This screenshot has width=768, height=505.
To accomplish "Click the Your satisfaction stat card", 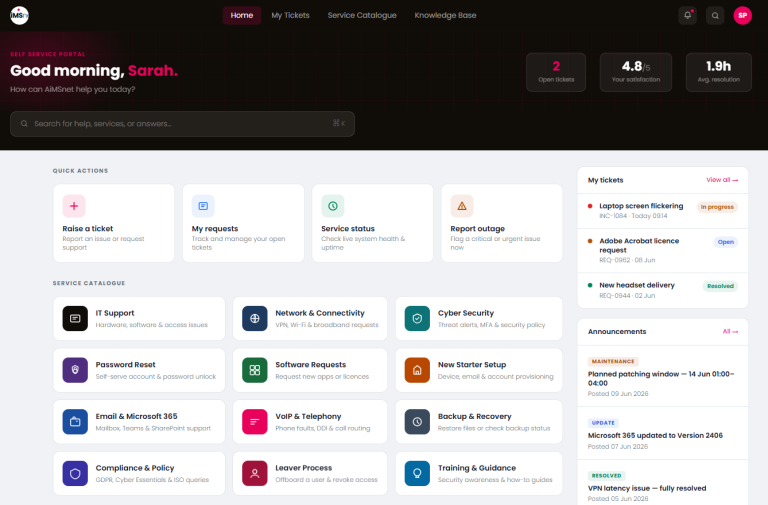I will 636,72.
